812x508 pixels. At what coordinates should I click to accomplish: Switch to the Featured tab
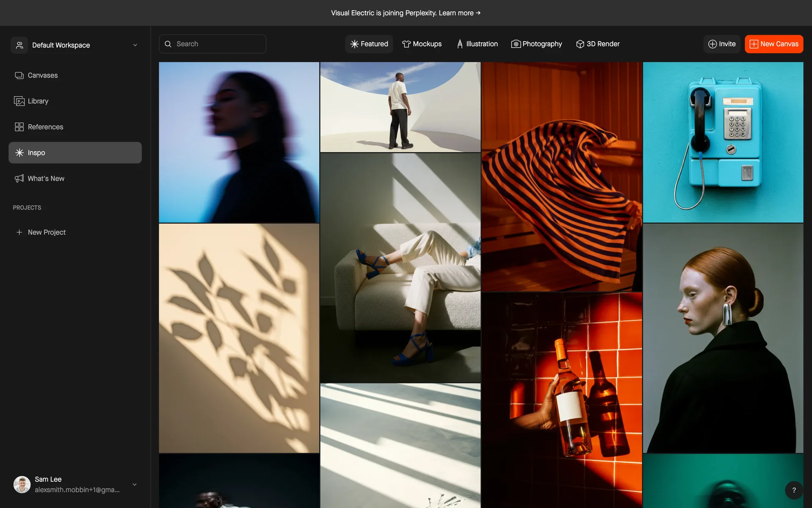[x=369, y=44]
